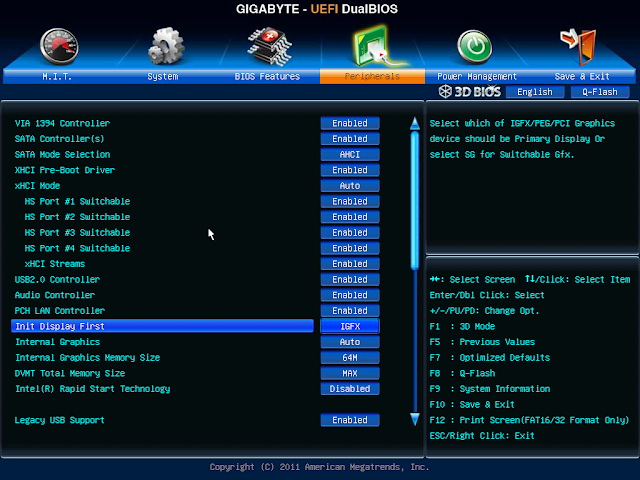Image resolution: width=640 pixels, height=480 pixels.
Task: Select Intel(R) Rapid Start Technology label
Action: [93, 389]
